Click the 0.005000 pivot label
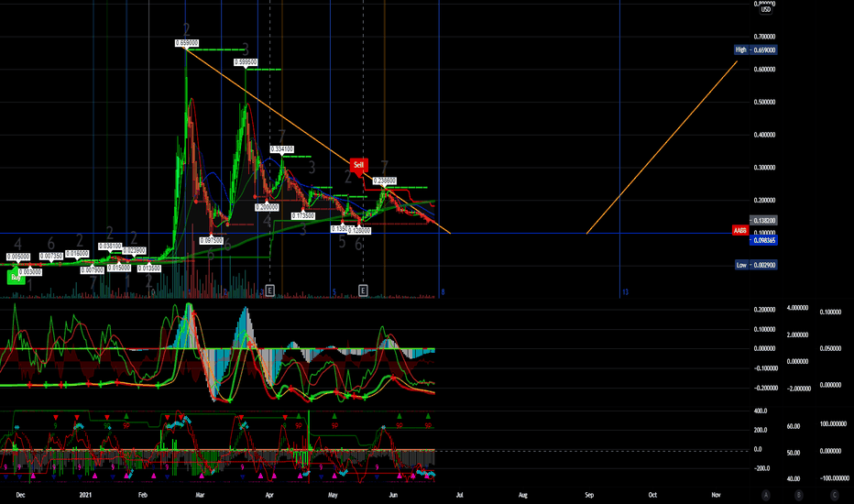The image size is (854, 504). pyautogui.click(x=18, y=256)
